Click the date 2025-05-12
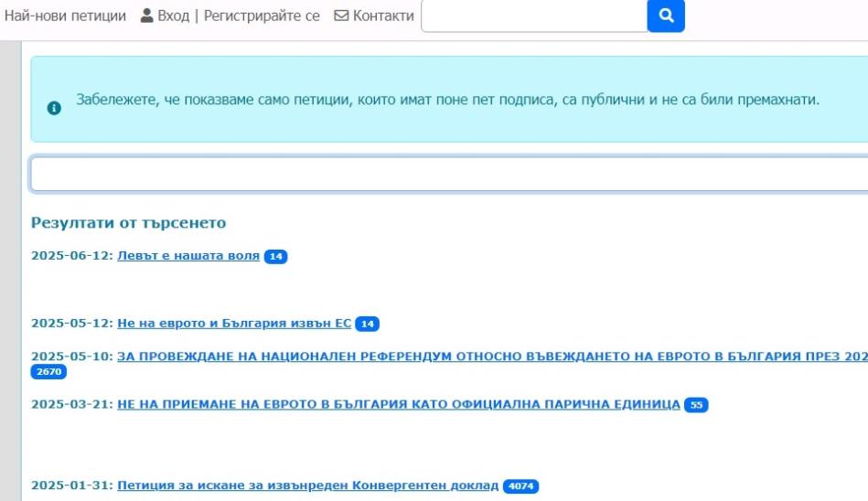This screenshot has width=868, height=501. point(72,324)
